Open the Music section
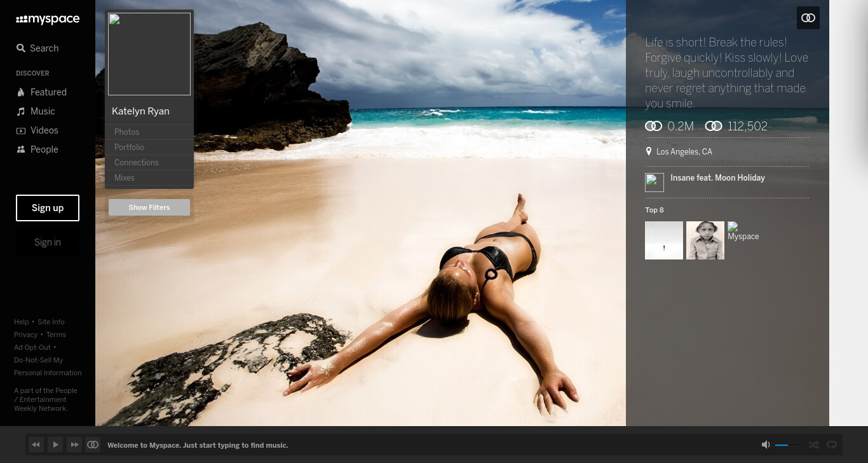This screenshot has width=868, height=463. pyautogui.click(x=36, y=111)
